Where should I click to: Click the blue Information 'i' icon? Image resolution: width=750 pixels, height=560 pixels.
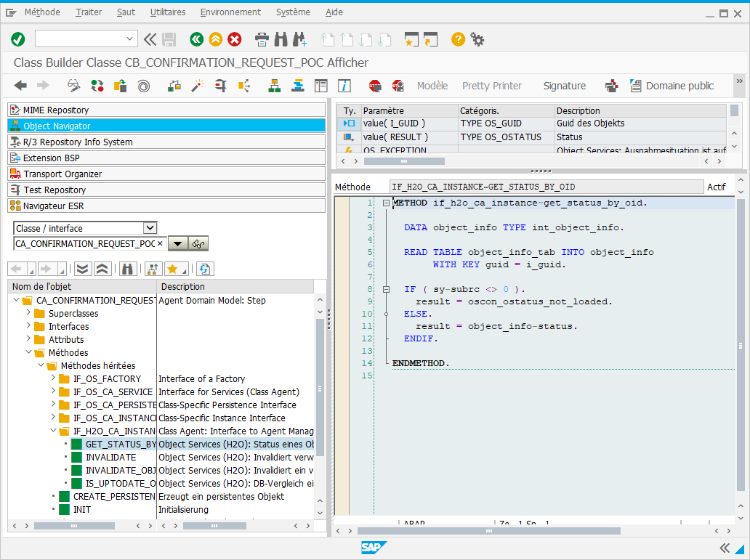[344, 86]
